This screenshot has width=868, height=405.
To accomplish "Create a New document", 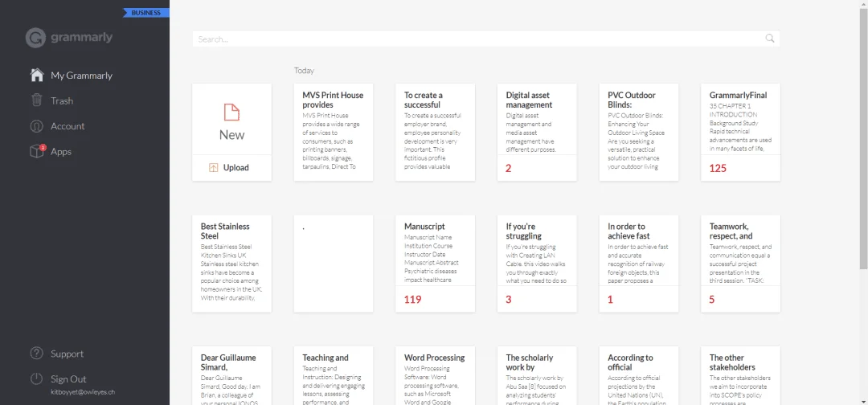I will point(232,119).
